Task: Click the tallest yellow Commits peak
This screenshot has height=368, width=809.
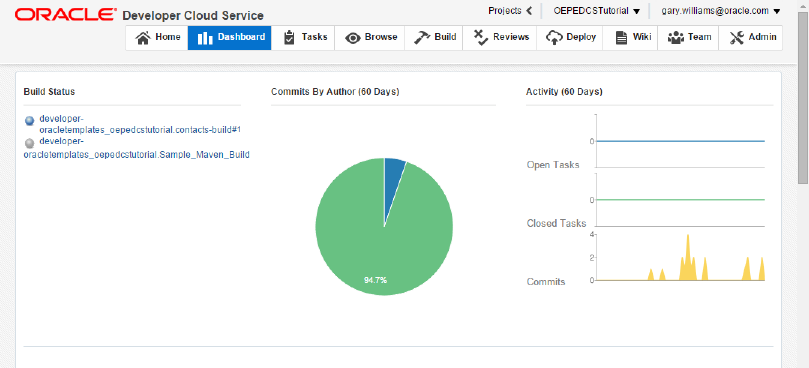Action: [688, 257]
